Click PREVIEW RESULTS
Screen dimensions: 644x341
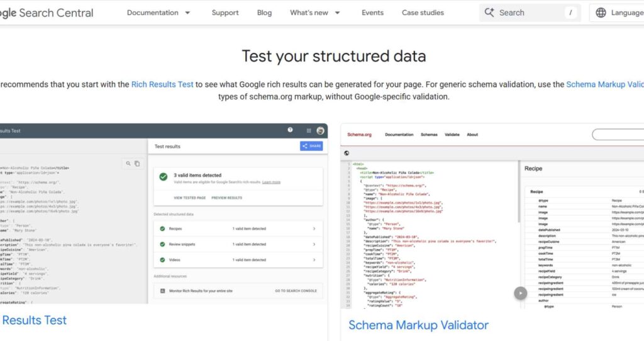(226, 198)
